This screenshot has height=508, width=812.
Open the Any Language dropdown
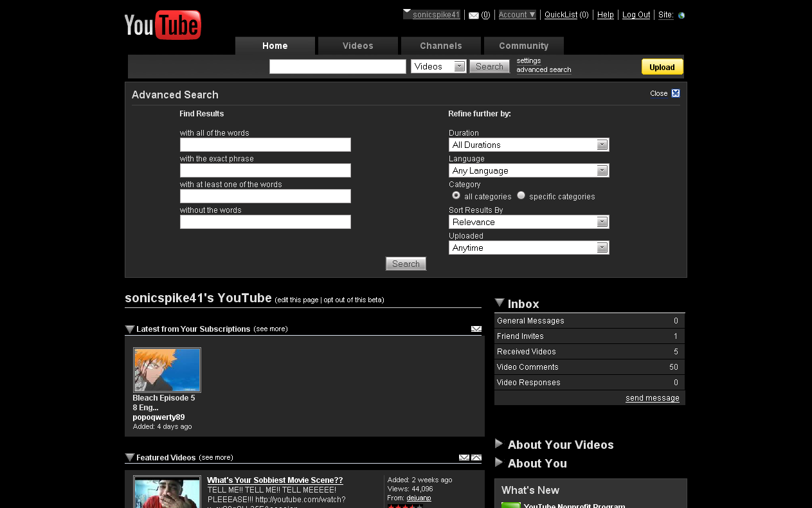pyautogui.click(x=528, y=170)
